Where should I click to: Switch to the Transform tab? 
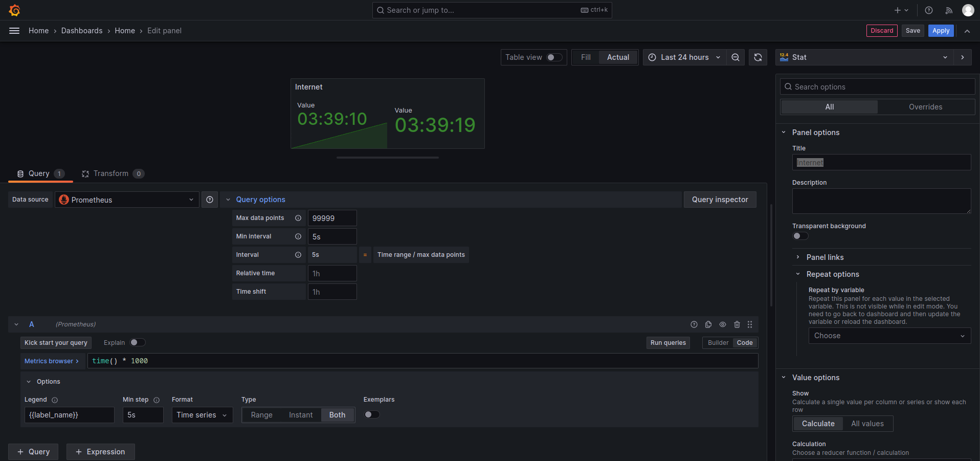tap(113, 173)
